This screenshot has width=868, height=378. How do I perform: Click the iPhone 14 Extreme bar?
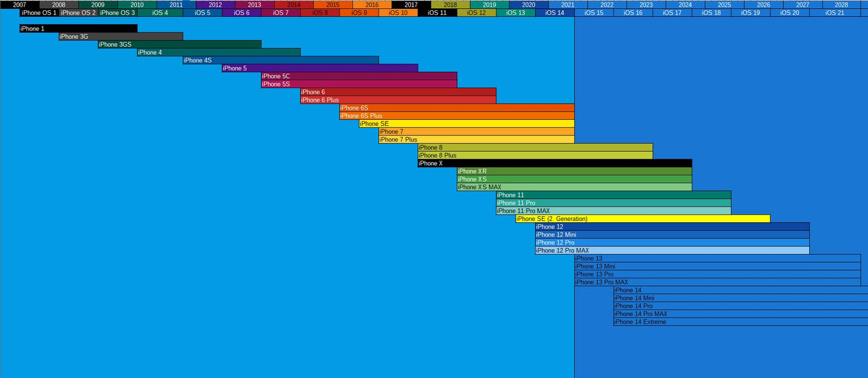click(x=741, y=322)
